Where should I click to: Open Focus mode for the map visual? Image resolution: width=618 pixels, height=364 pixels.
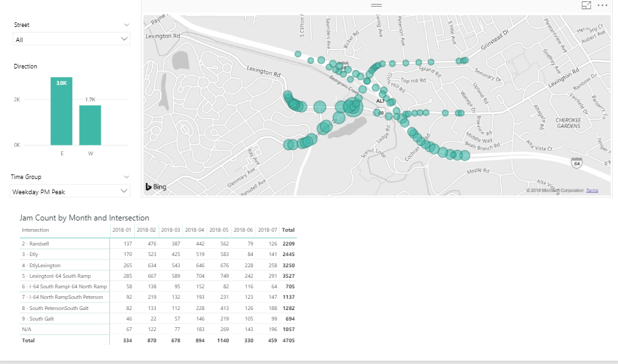(x=586, y=5)
